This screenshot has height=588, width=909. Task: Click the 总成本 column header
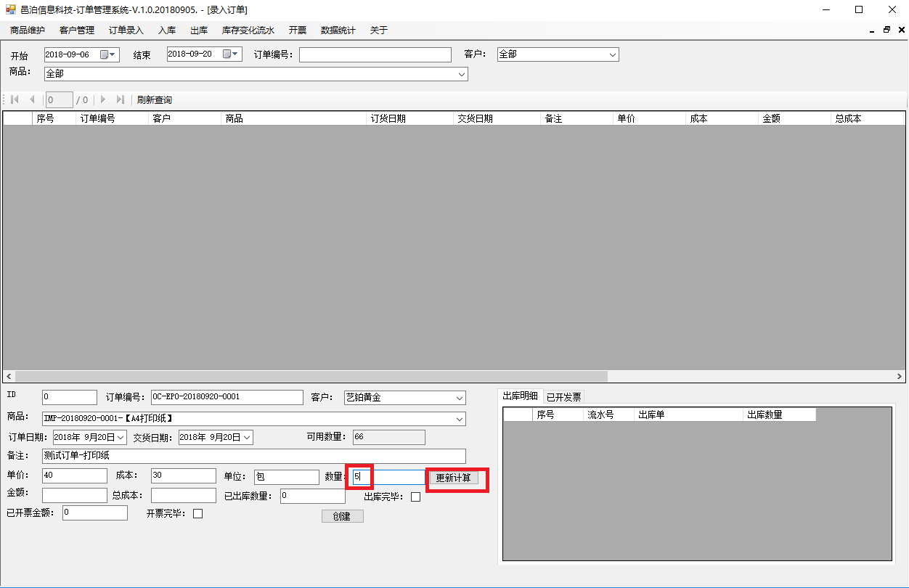868,118
